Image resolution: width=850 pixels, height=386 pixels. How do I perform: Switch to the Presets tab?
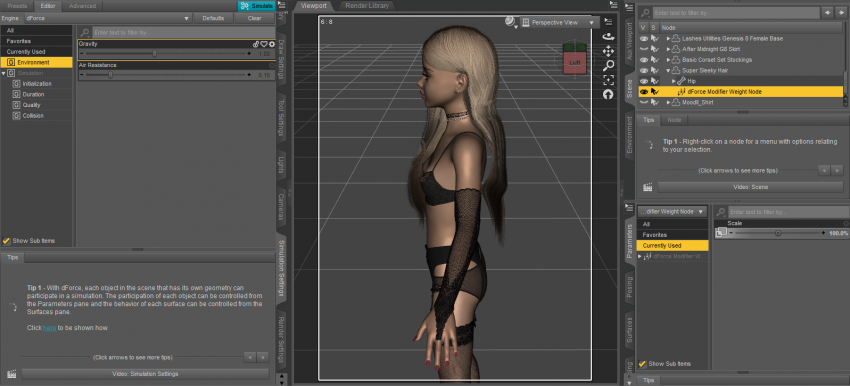click(17, 6)
